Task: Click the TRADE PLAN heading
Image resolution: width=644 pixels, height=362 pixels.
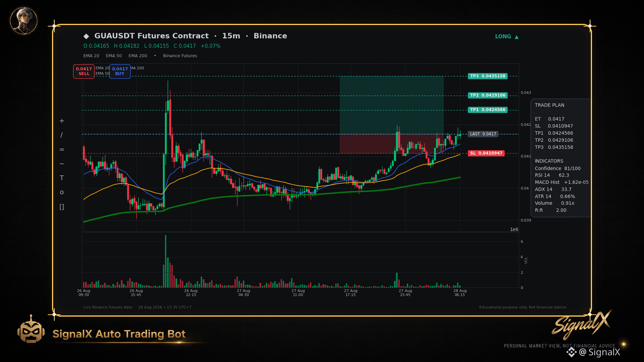Action: 549,105
